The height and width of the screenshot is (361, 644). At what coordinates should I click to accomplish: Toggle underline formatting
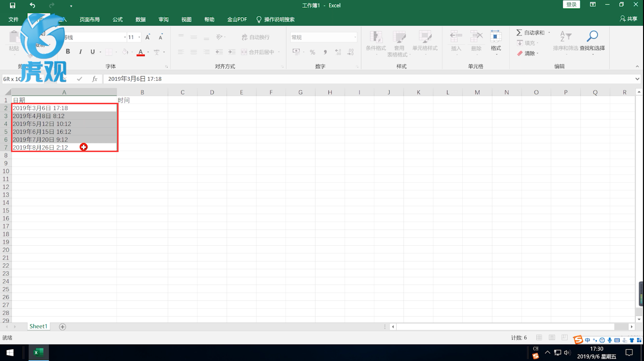(x=93, y=52)
